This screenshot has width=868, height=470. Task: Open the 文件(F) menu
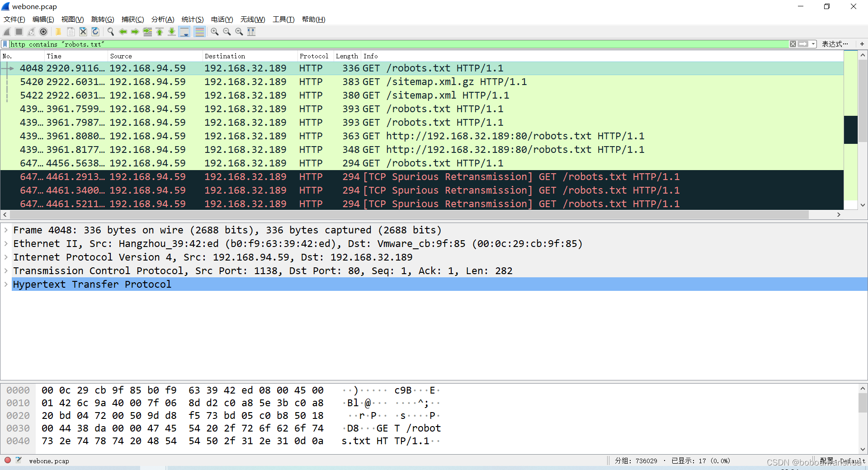[14, 19]
